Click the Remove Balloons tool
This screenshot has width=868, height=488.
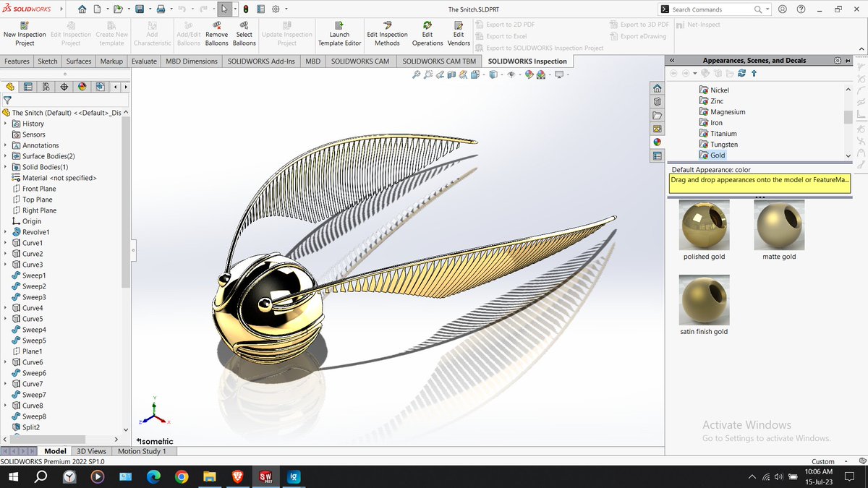pos(216,33)
